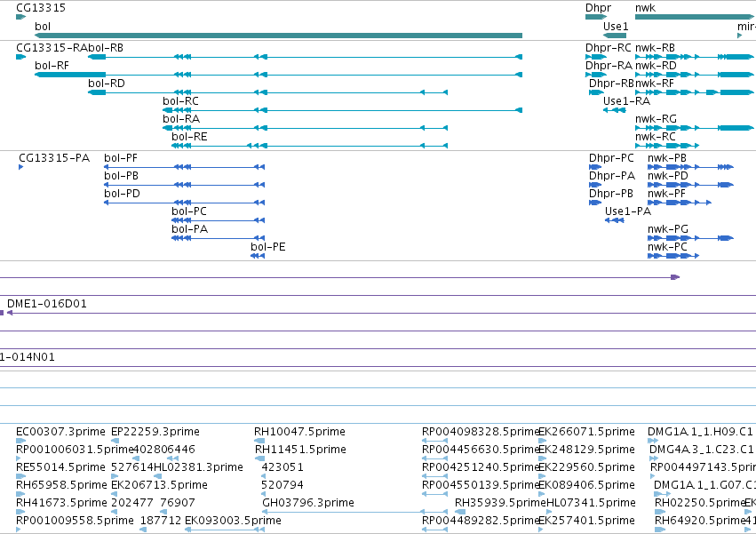Screen dimensions: 756x534
Task: Click the RH10047.5prime EST label
Action: pos(300,432)
